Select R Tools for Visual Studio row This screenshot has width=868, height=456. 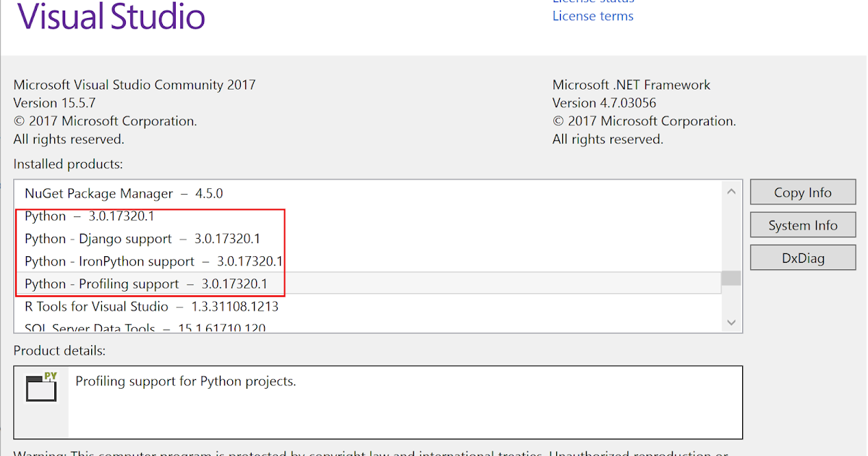coord(367,306)
